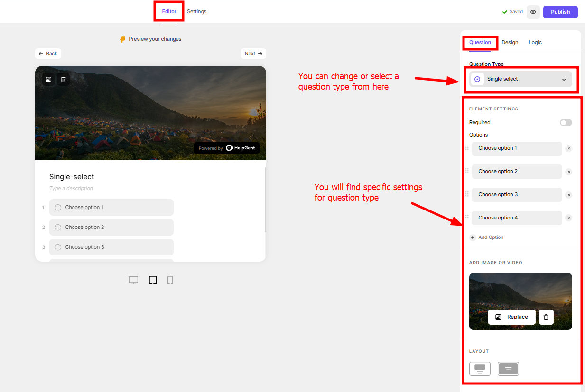Select the Choose option 2 radio button in preview

pos(58,227)
